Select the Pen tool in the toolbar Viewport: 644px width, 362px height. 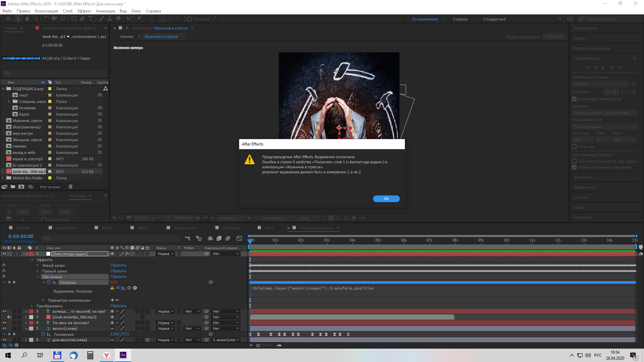[x=82, y=19]
